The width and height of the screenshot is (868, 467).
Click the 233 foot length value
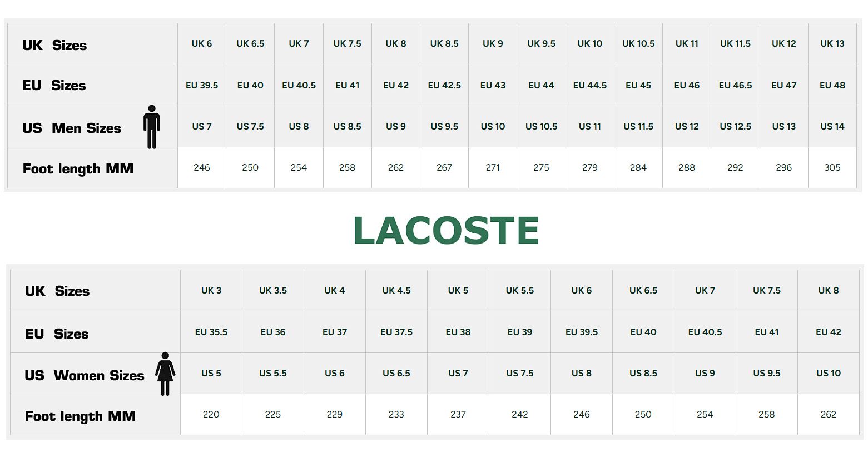(396, 414)
